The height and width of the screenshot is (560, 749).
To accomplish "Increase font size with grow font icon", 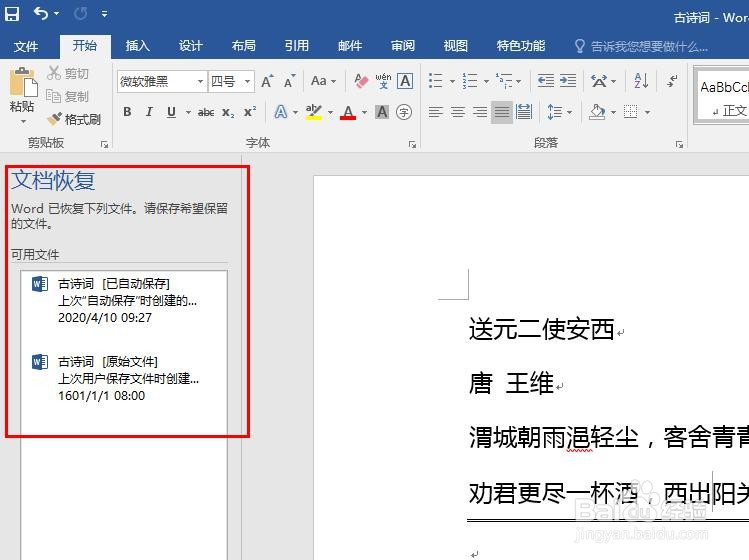I will tap(268, 81).
